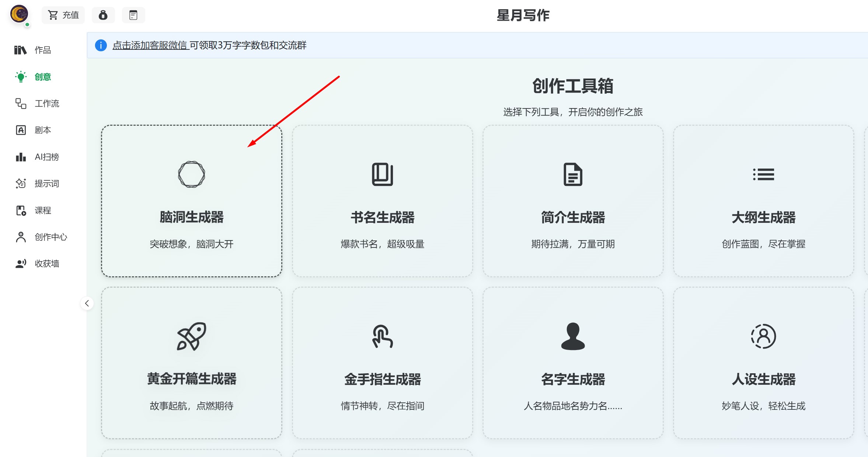Select the 人设生成器 profile icon
Viewport: 868px width, 457px height.
[x=763, y=336]
